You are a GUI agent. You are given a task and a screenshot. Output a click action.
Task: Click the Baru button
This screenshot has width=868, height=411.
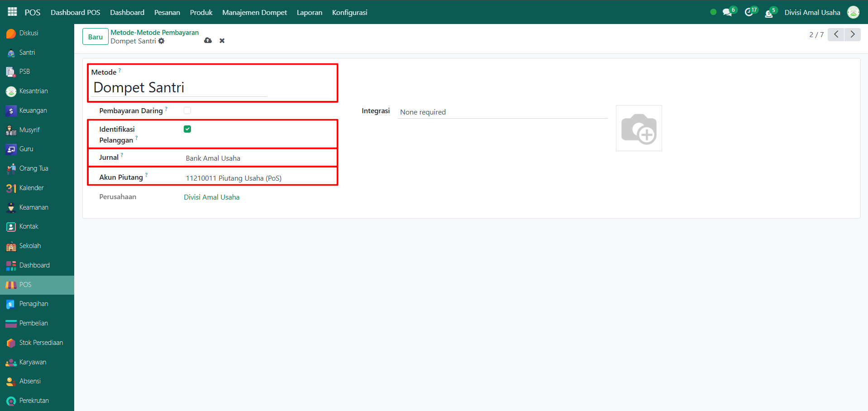pos(95,37)
